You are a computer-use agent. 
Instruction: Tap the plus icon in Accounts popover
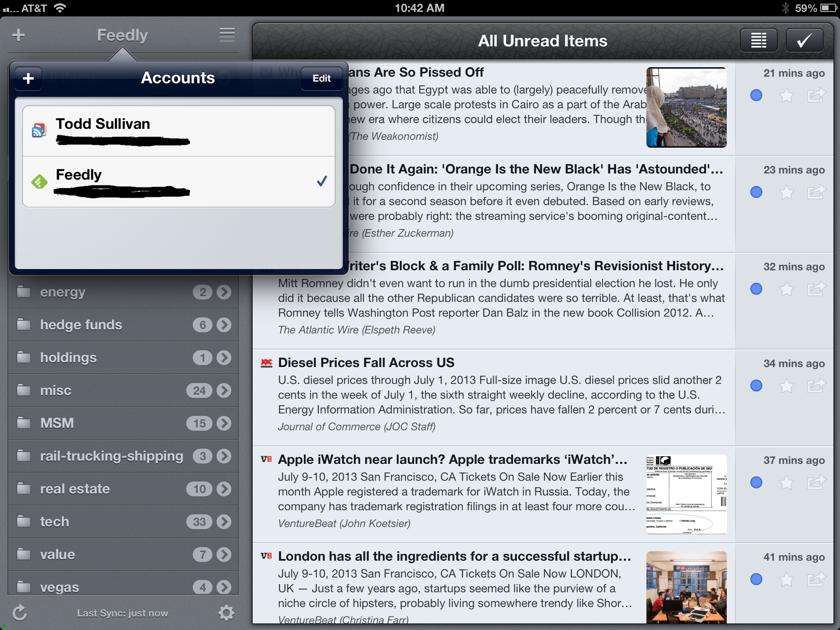click(28, 78)
